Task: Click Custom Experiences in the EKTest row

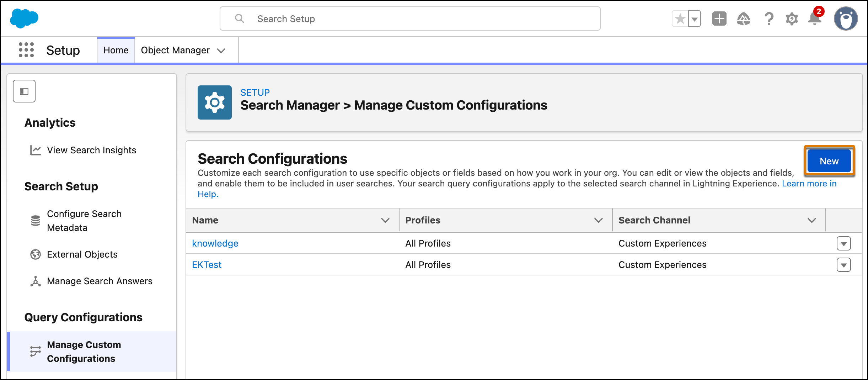Action: coord(663,265)
